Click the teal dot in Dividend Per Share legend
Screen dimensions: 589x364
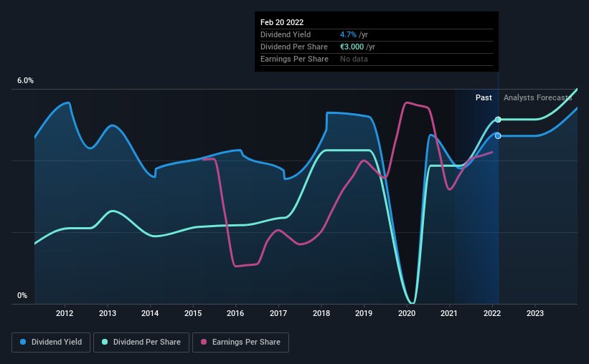(x=105, y=342)
